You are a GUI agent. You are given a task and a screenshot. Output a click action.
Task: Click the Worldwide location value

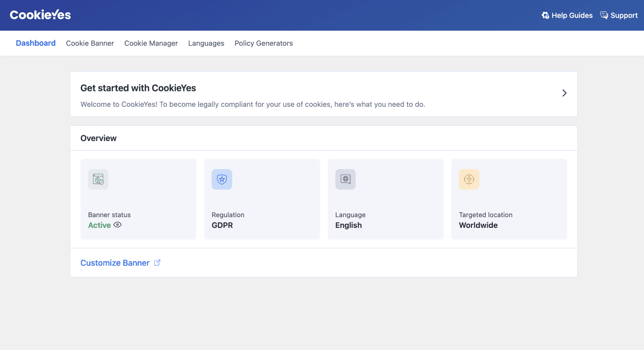478,225
